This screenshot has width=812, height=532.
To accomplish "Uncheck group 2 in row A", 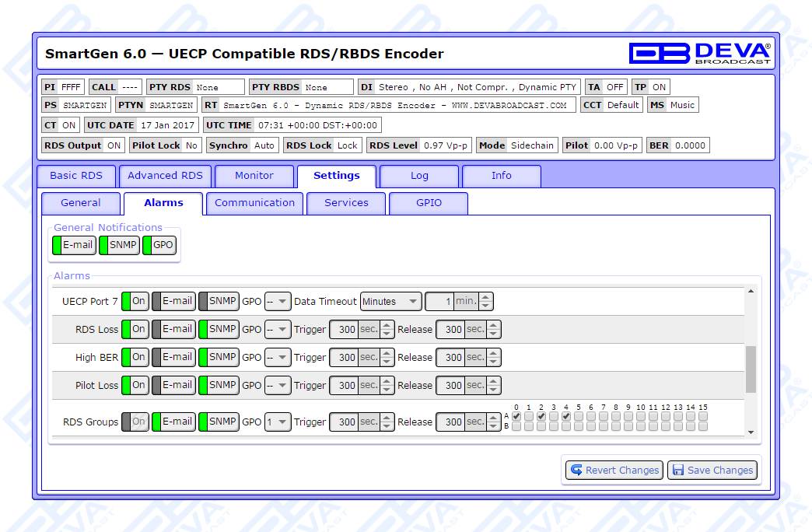I will 541,416.
